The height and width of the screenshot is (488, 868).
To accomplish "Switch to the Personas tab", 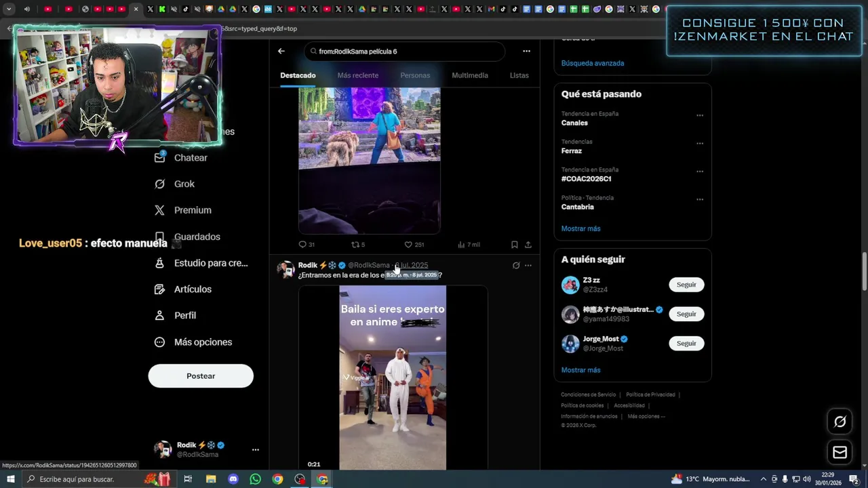I will pos(415,75).
